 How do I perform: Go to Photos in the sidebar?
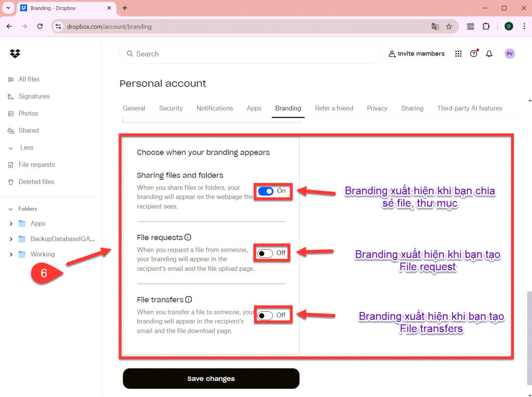23,113
